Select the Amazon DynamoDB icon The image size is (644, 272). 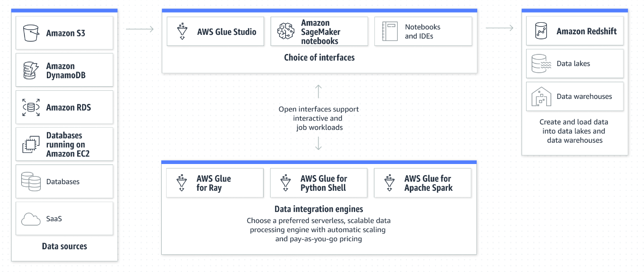31,71
